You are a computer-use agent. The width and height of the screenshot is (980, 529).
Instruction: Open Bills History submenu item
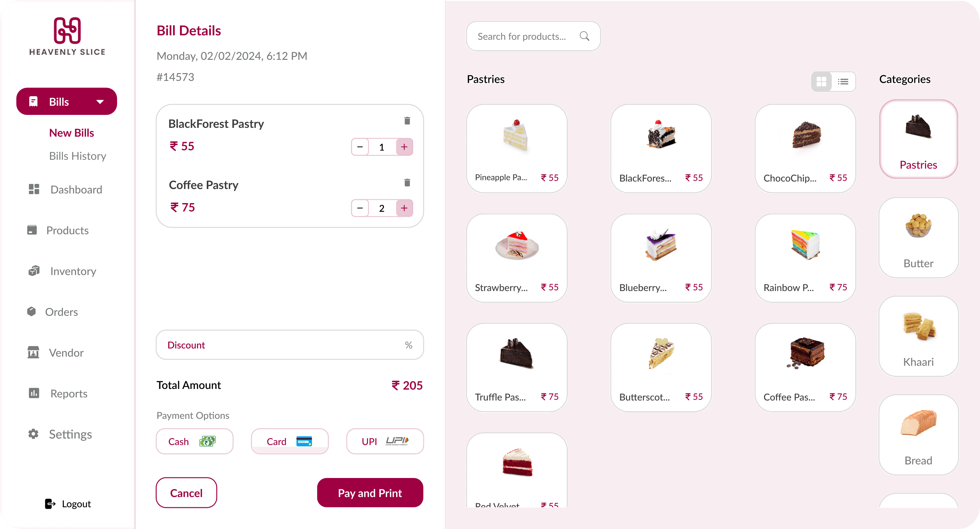pyautogui.click(x=78, y=156)
